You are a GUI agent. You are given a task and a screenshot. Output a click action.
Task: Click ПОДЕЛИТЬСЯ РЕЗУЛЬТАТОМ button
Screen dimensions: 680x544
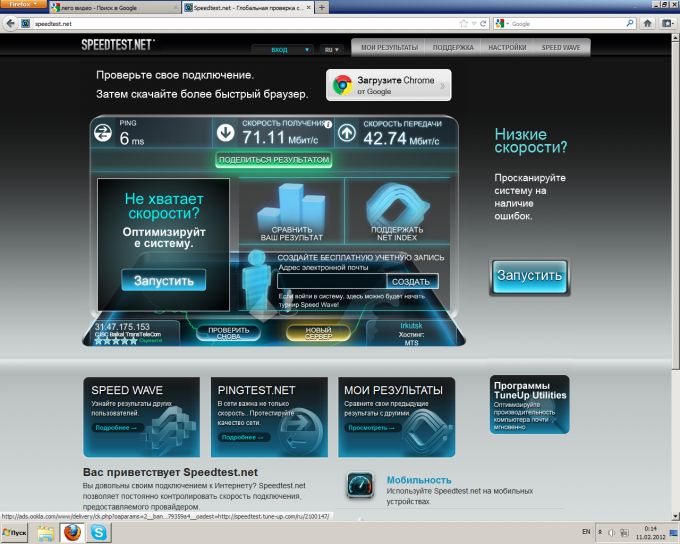tap(274, 160)
